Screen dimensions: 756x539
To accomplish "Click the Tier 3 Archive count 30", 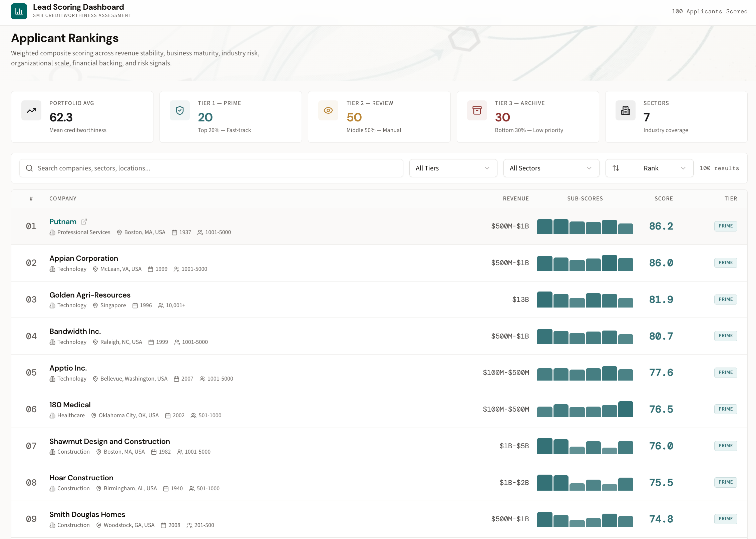I will click(x=502, y=117).
